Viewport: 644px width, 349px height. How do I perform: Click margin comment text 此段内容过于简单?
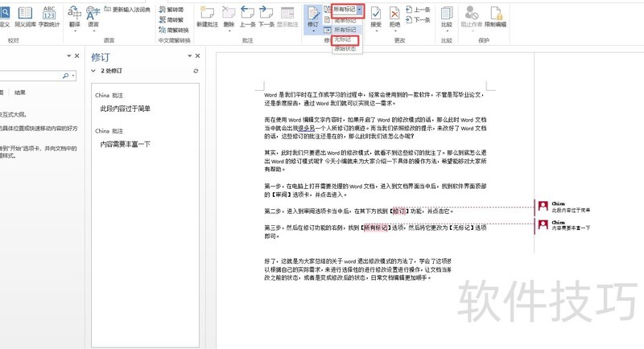click(x=571, y=210)
